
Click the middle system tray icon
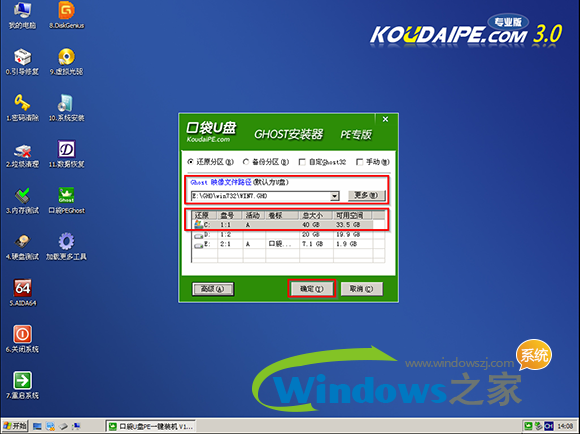click(x=539, y=427)
